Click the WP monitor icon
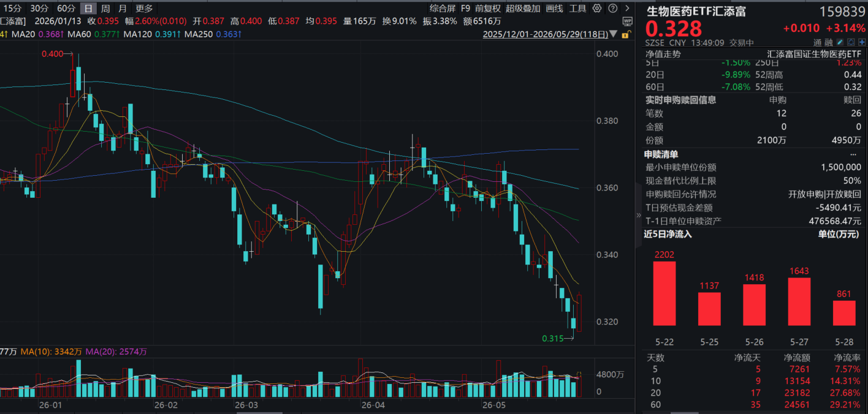 pyautogui.click(x=626, y=21)
